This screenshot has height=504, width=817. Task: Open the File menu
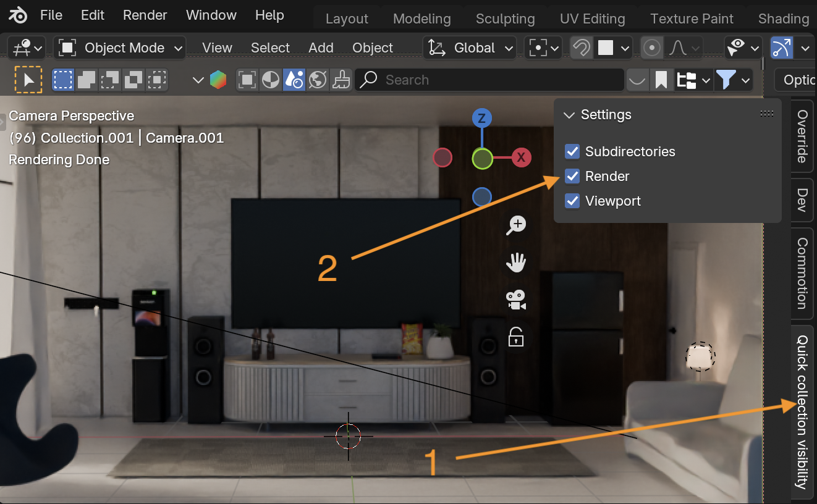click(x=51, y=15)
